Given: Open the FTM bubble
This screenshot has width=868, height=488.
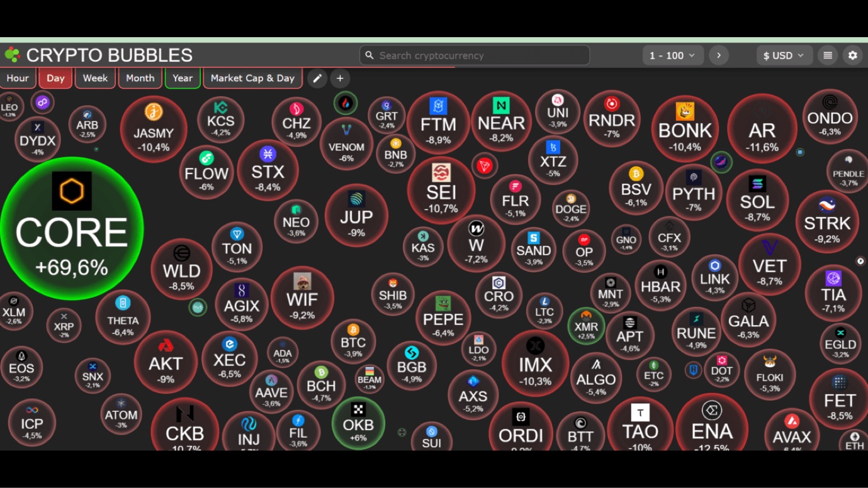Looking at the screenshot, I should (x=438, y=123).
